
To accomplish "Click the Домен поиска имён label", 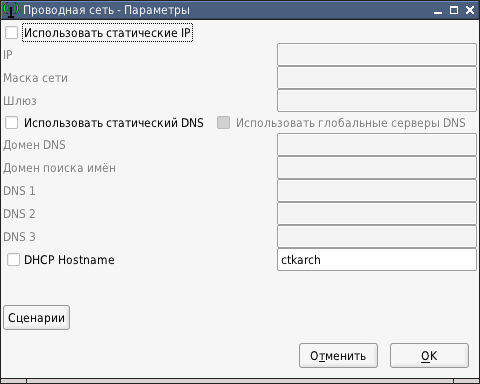I will click(x=59, y=168).
